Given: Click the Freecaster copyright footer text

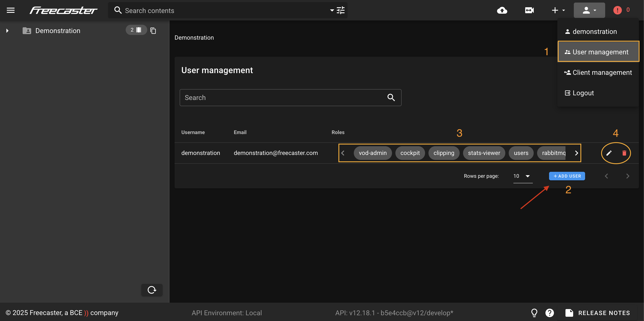Looking at the screenshot, I should tap(62, 313).
